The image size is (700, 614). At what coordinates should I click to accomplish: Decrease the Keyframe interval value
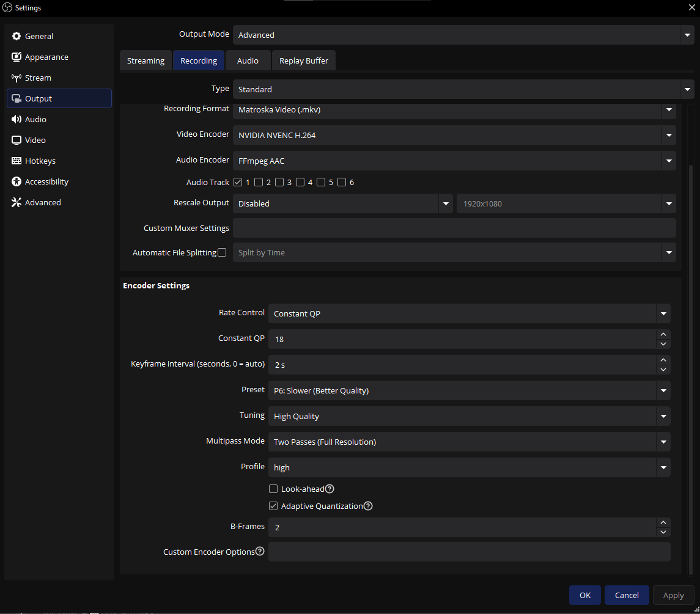(x=663, y=370)
